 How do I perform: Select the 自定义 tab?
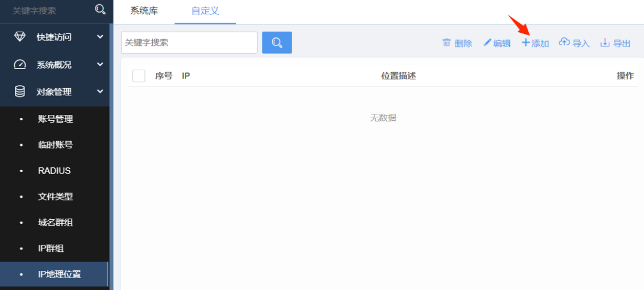coord(205,11)
